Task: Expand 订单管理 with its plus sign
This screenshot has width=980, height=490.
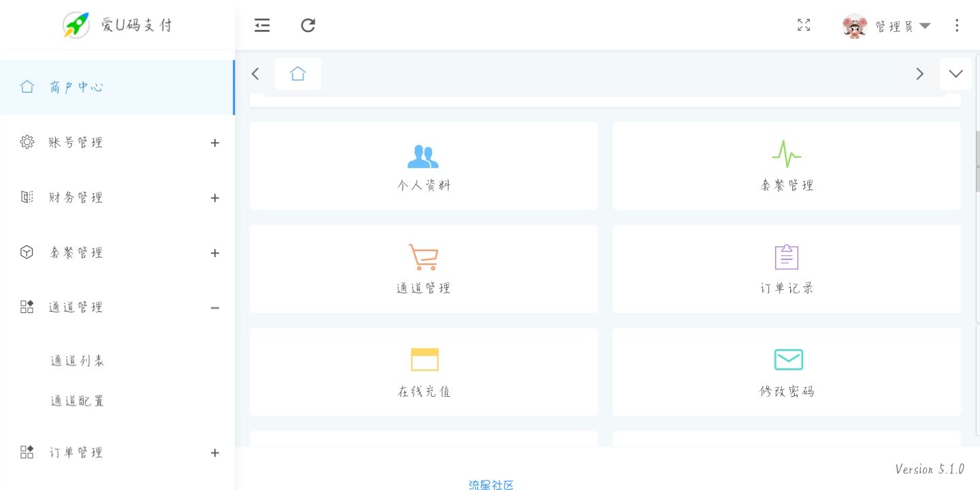Action: coord(214,453)
